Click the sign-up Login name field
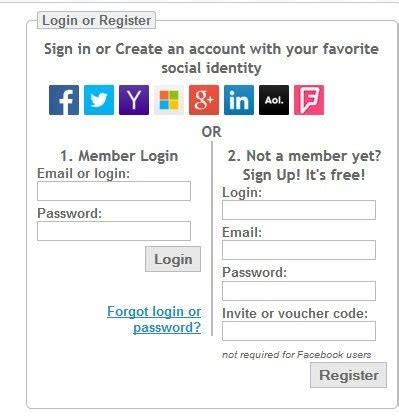 (x=299, y=210)
